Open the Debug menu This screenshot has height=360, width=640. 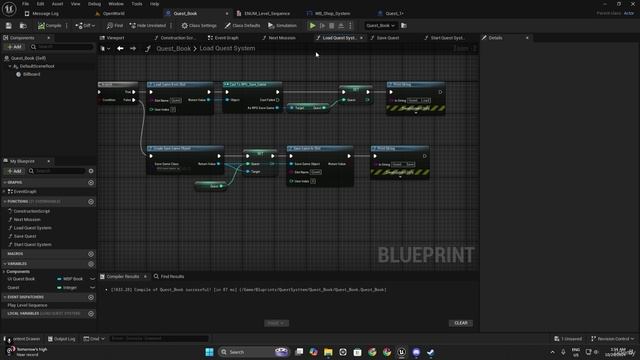coord(94,4)
